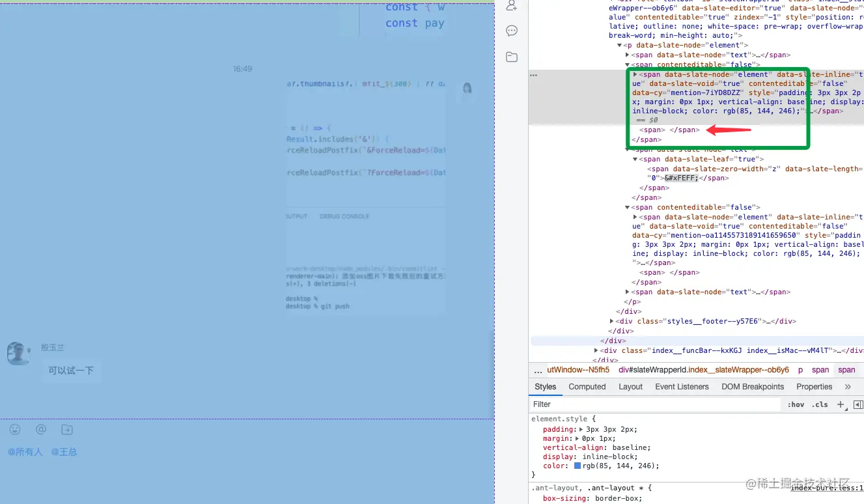Open the index-pure.less source link
864x504 pixels.
tap(827, 488)
